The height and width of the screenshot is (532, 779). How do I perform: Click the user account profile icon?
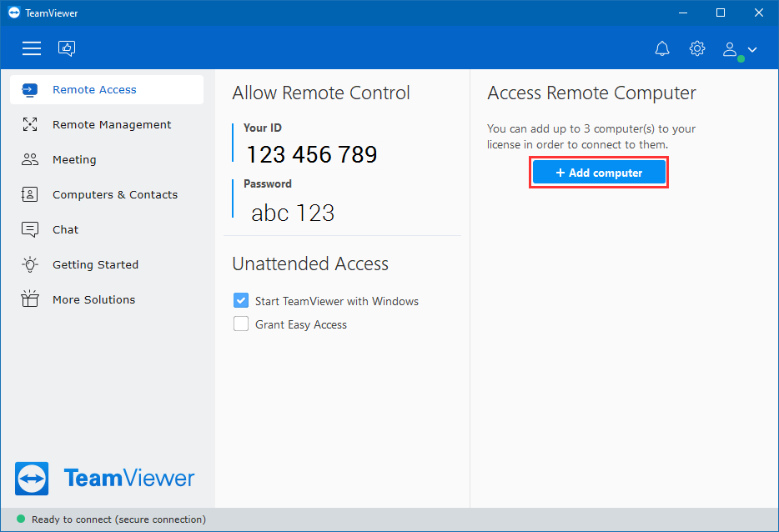(729, 49)
